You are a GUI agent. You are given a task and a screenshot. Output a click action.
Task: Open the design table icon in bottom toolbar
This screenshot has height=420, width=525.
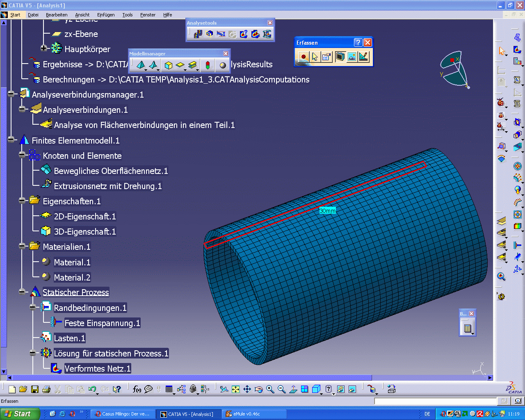(x=169, y=389)
